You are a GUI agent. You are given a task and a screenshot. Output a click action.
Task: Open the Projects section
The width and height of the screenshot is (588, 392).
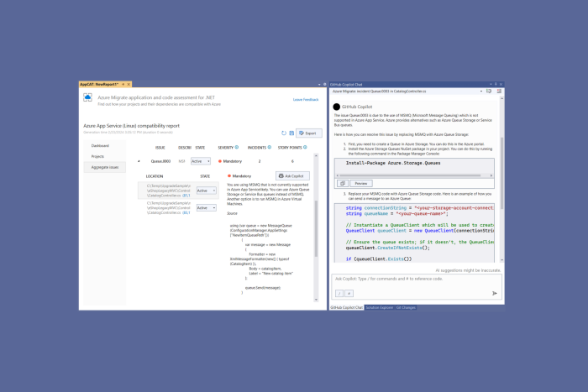pyautogui.click(x=97, y=156)
